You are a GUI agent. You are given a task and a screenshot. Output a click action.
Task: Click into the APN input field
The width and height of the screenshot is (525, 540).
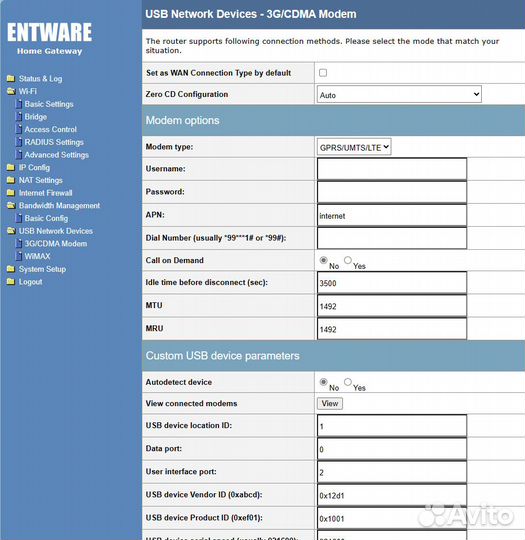(392, 216)
